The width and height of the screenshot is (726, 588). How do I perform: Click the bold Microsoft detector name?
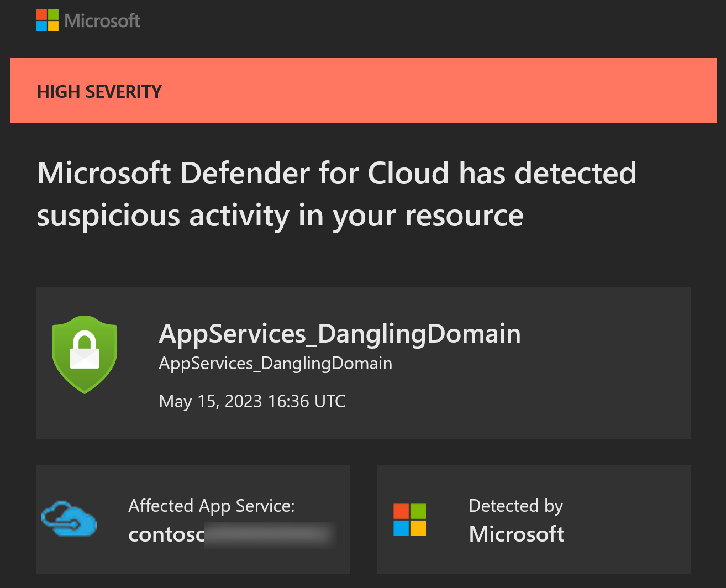(517, 534)
